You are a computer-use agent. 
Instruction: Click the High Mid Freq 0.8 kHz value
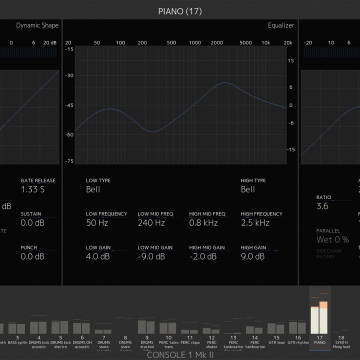pyautogui.click(x=203, y=223)
